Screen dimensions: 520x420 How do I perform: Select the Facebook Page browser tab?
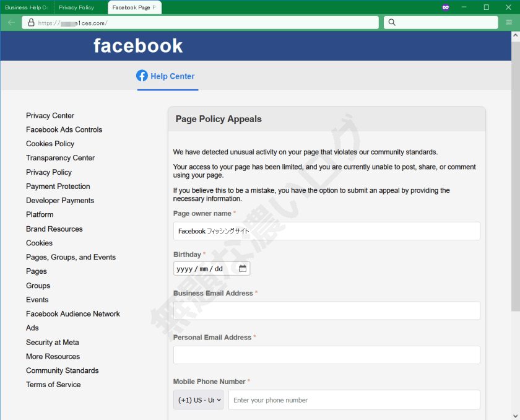coord(135,7)
